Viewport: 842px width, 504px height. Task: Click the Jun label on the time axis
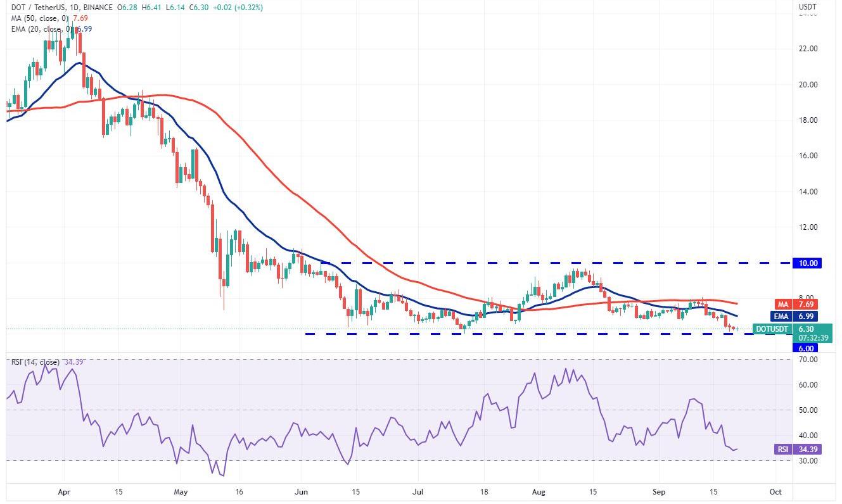click(x=301, y=491)
